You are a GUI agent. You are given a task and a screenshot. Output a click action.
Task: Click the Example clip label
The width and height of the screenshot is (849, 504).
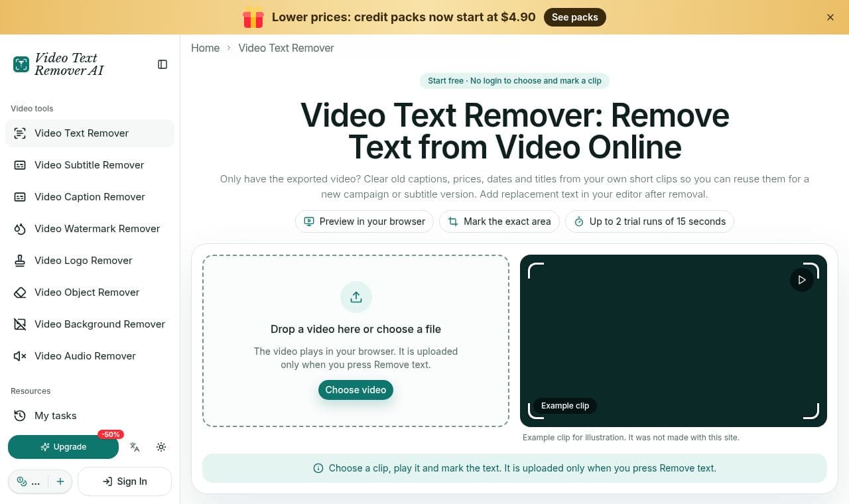tap(565, 406)
